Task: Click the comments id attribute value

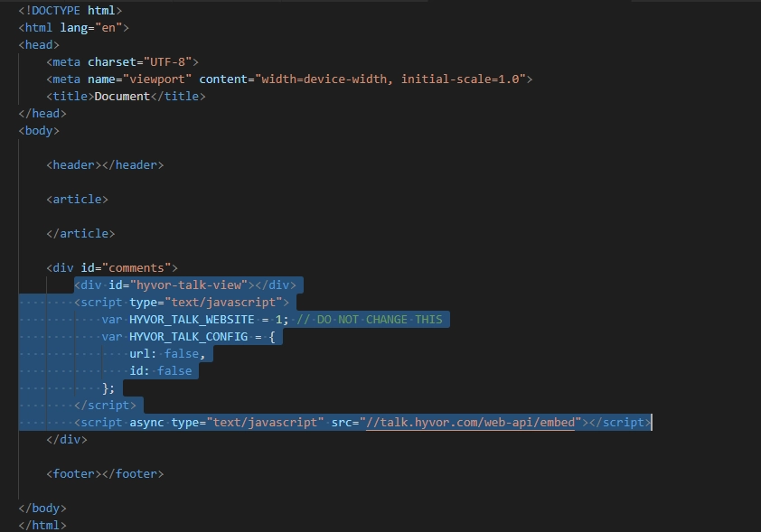Action: tap(136, 267)
